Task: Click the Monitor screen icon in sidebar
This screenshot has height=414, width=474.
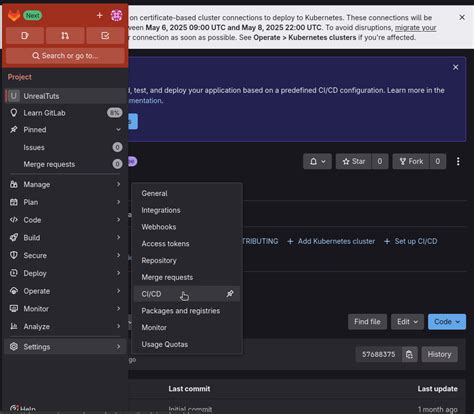Action: point(14,309)
